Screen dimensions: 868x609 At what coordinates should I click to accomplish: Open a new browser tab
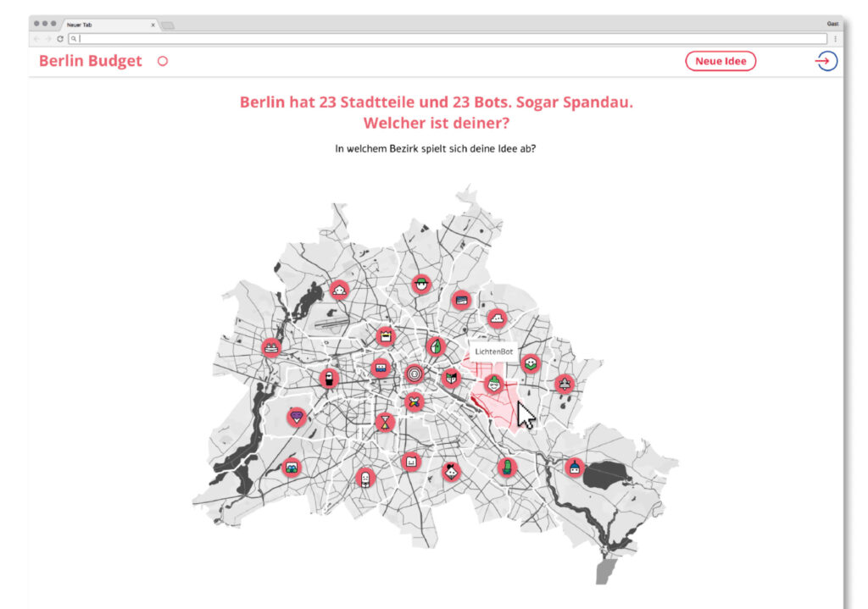click(x=168, y=25)
